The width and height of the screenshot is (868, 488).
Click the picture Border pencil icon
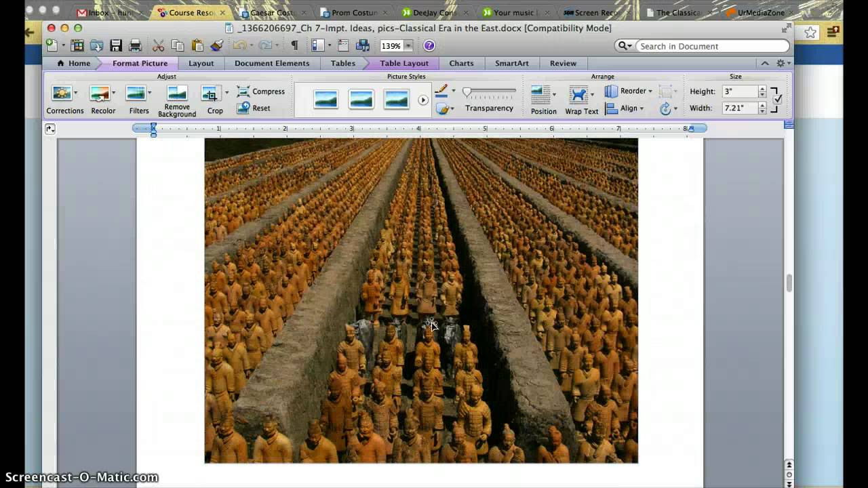coord(441,90)
